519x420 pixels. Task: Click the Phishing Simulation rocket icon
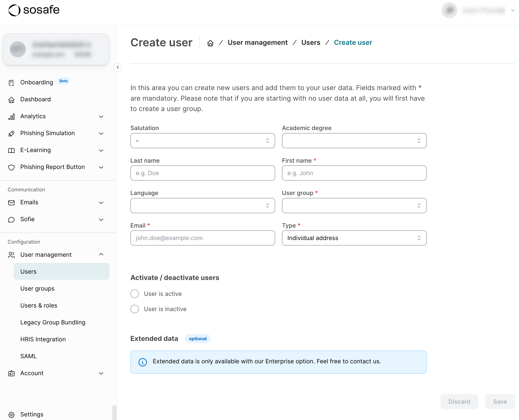pyautogui.click(x=11, y=133)
